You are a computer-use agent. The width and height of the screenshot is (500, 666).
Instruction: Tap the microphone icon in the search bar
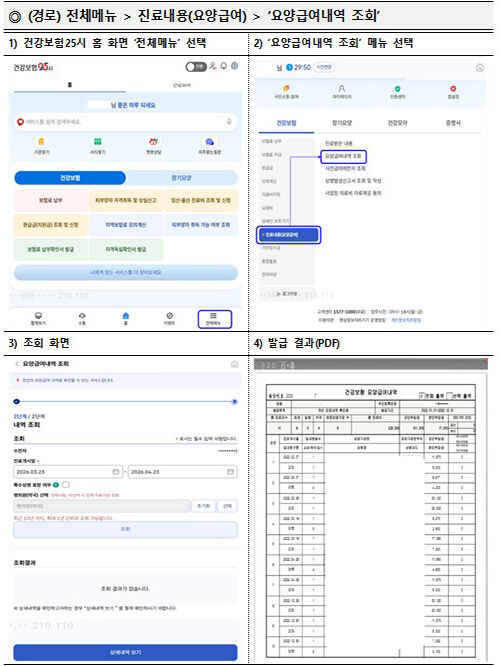coord(229,122)
